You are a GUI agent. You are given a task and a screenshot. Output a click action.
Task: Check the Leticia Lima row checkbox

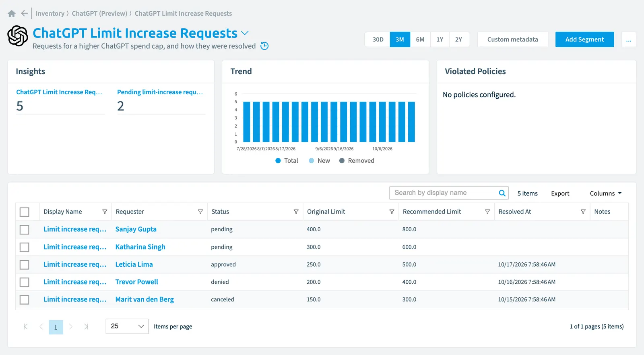coord(25,265)
